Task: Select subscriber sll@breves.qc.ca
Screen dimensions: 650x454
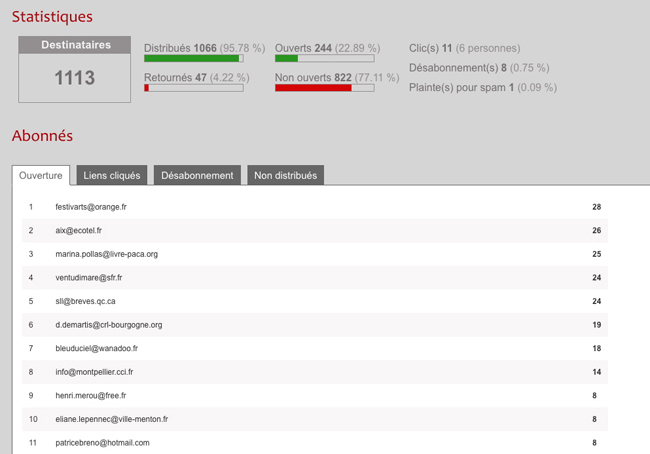Action: point(85,301)
